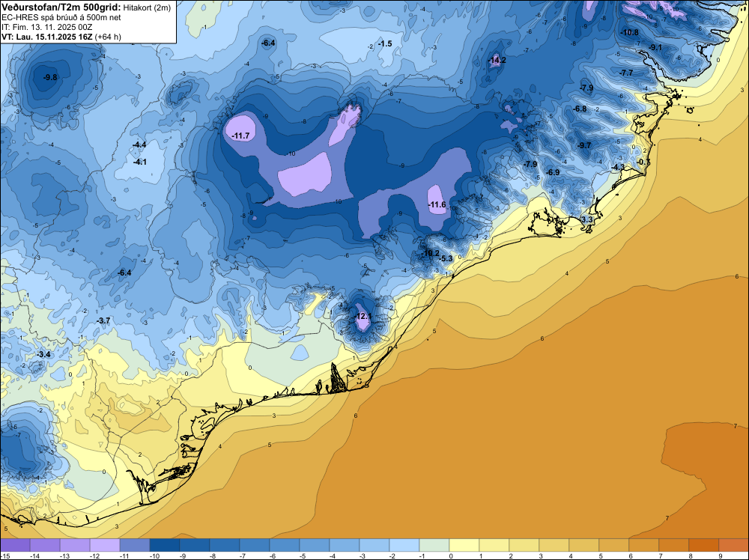
Task: Select the -1.5 temperature value
Action: (x=385, y=43)
